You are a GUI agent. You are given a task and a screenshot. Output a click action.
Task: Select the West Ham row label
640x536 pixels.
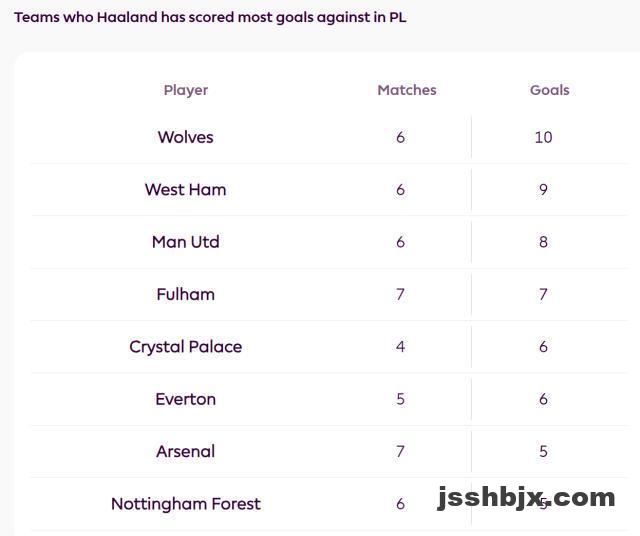(x=185, y=190)
